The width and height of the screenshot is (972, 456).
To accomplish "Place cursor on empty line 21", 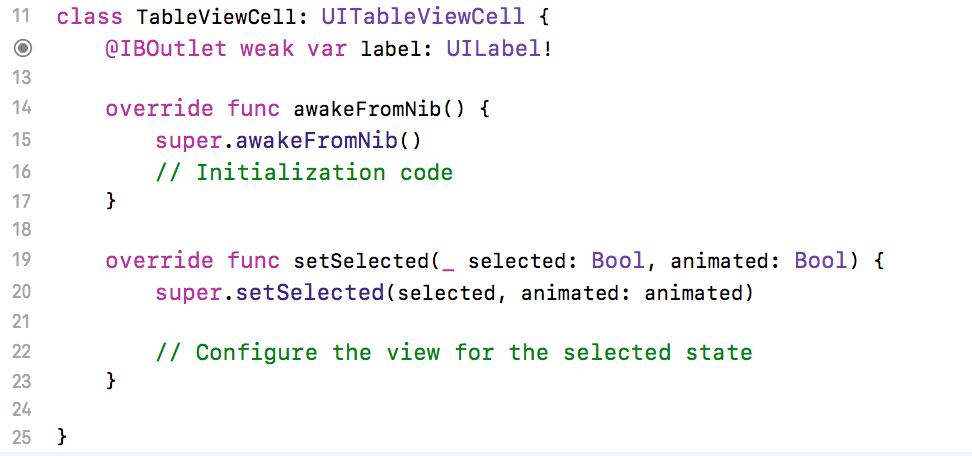I will pyautogui.click(x=496, y=322).
